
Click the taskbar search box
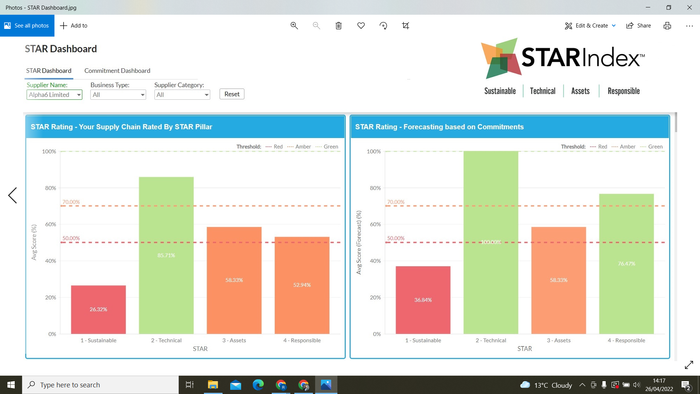(x=100, y=385)
